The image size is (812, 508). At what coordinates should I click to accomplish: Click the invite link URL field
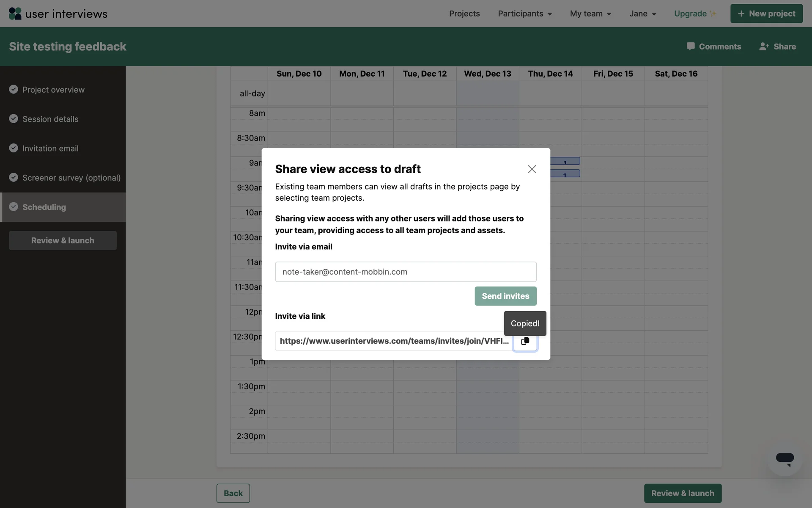point(393,341)
